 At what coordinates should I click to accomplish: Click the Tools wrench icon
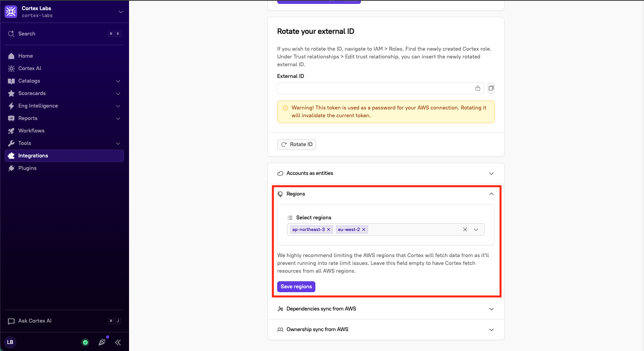point(11,143)
